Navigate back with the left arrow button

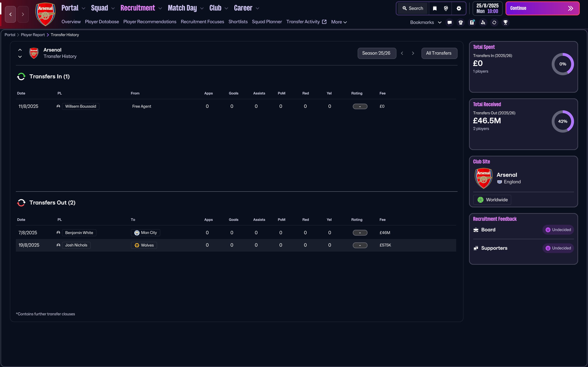[10, 14]
